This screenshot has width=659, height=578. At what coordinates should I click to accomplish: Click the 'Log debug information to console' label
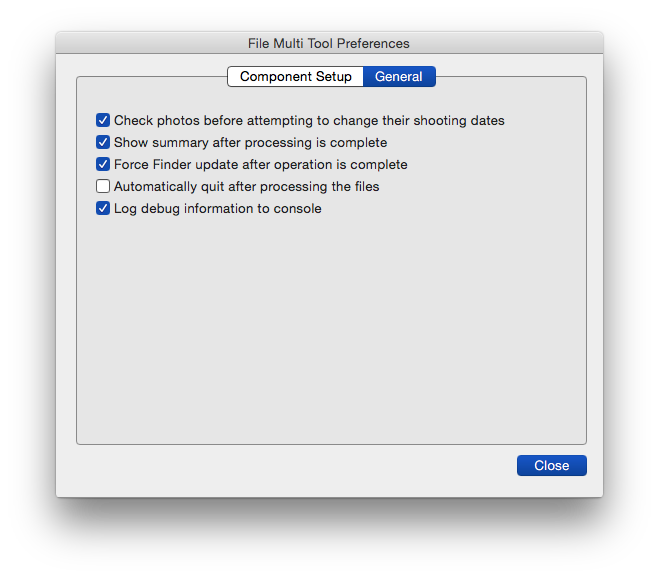click(x=217, y=208)
